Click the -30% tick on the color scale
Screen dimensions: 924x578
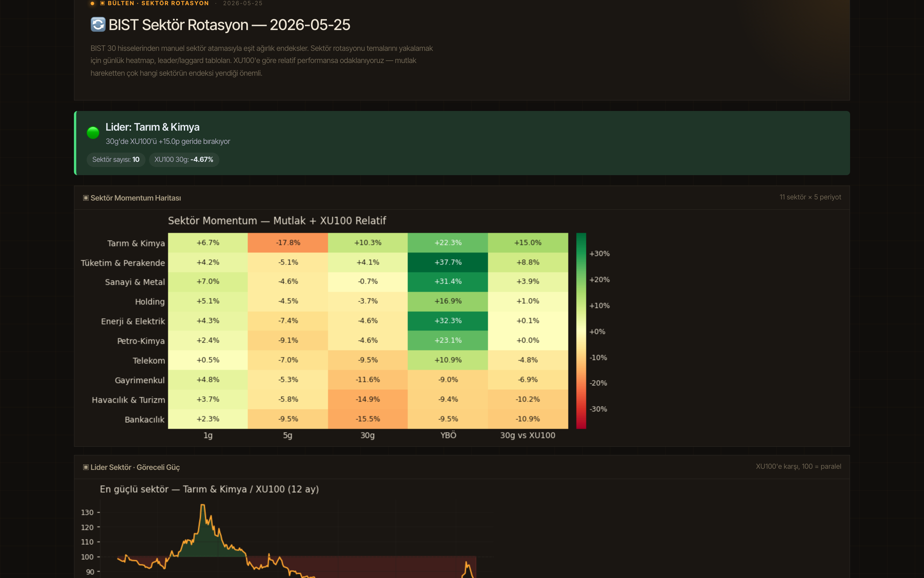(x=598, y=409)
